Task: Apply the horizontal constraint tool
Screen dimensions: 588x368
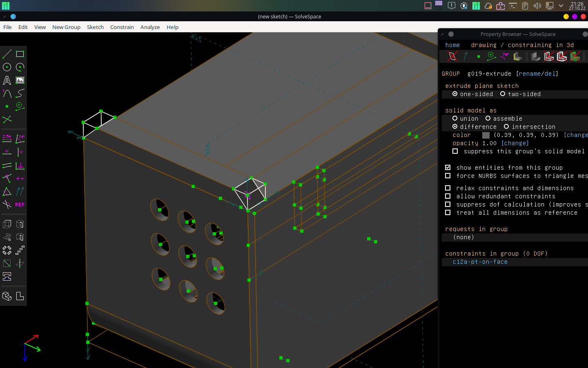Action: click(x=7, y=152)
